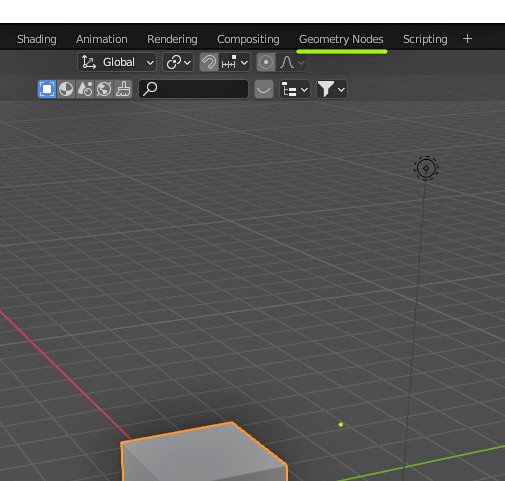Add a new workspace with plus button
The image size is (505, 481).
[467, 39]
